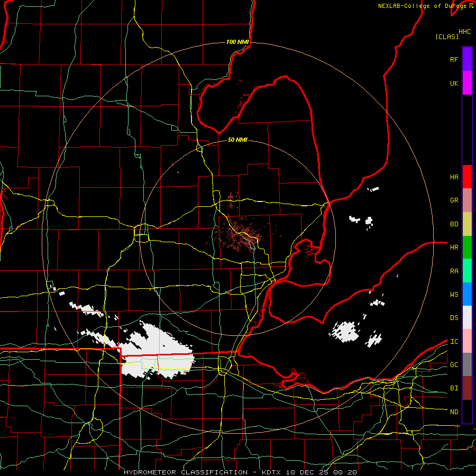
Task: Click the DS legend label
Action: (x=454, y=318)
